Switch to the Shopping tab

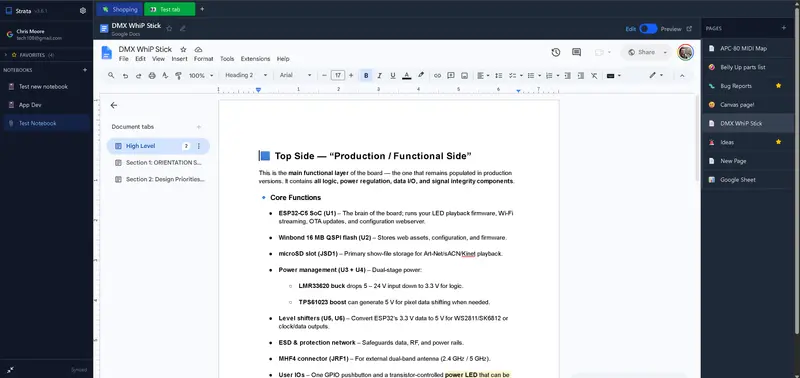click(x=119, y=9)
